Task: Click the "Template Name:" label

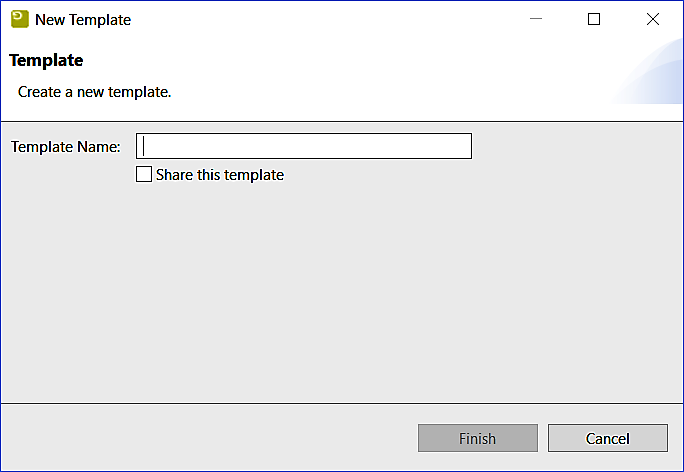Action: click(66, 147)
